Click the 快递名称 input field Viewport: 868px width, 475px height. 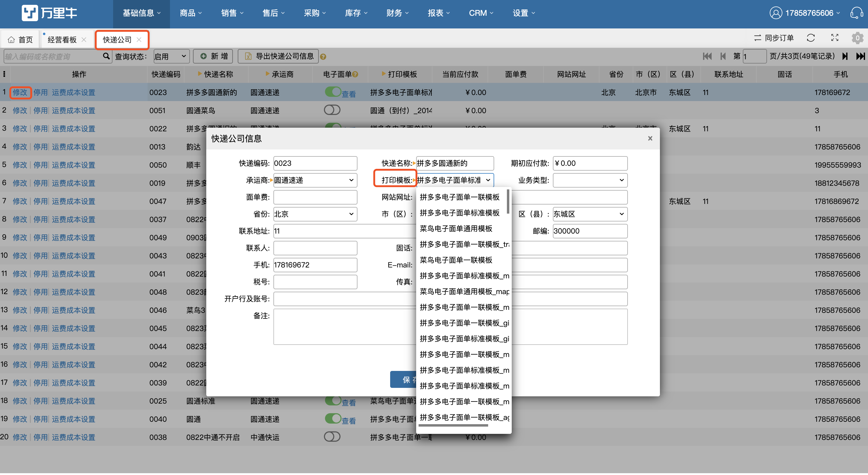point(455,163)
